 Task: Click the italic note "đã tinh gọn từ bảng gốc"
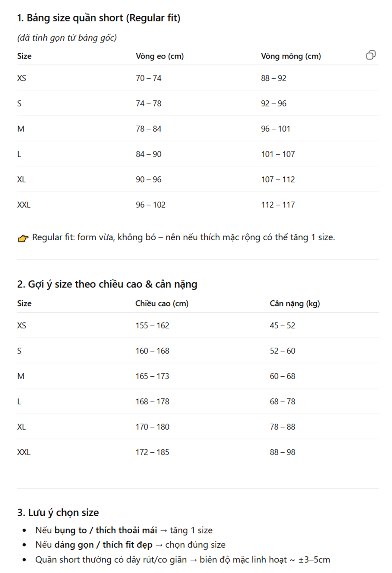67,38
